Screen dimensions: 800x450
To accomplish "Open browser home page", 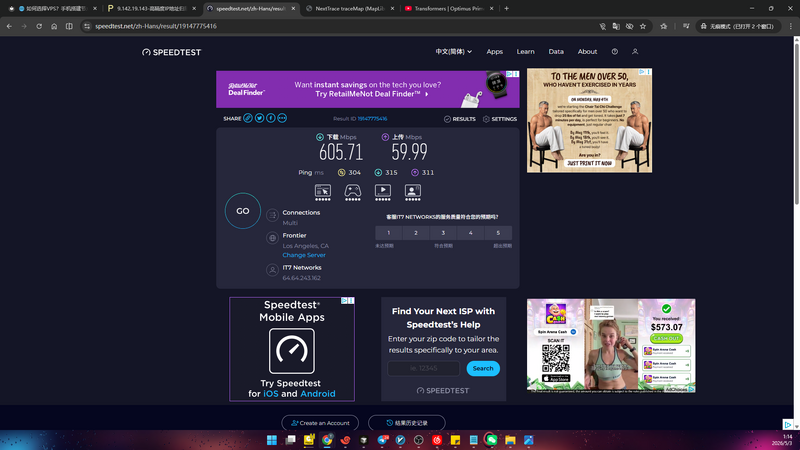I will (x=54, y=26).
